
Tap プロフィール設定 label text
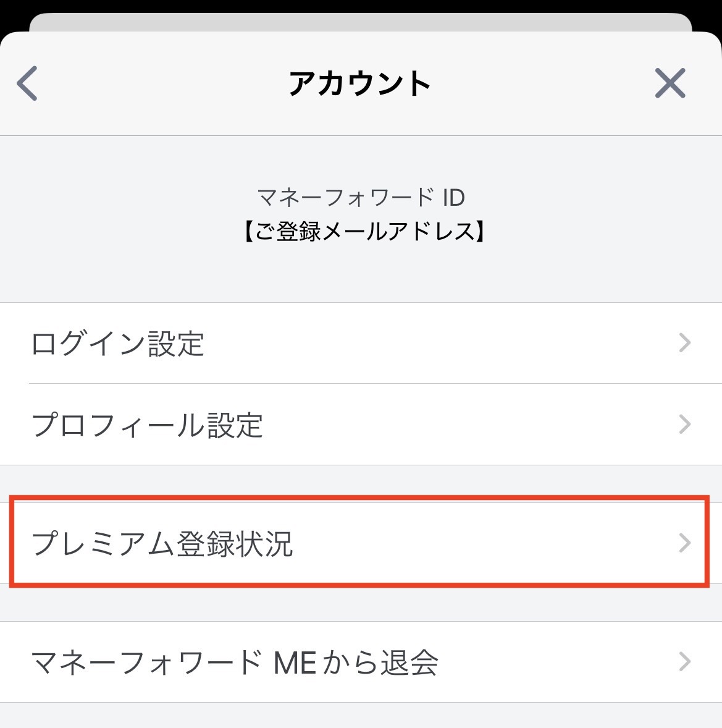tap(147, 425)
